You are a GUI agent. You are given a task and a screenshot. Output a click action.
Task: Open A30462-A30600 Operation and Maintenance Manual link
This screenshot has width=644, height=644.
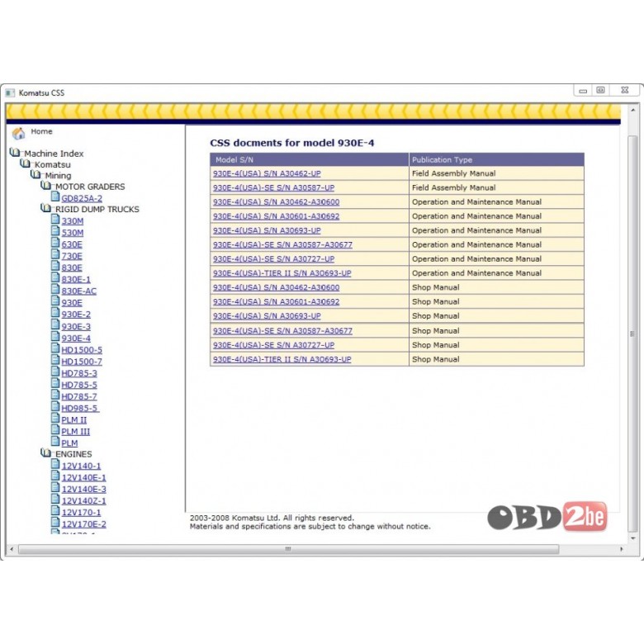tap(276, 202)
